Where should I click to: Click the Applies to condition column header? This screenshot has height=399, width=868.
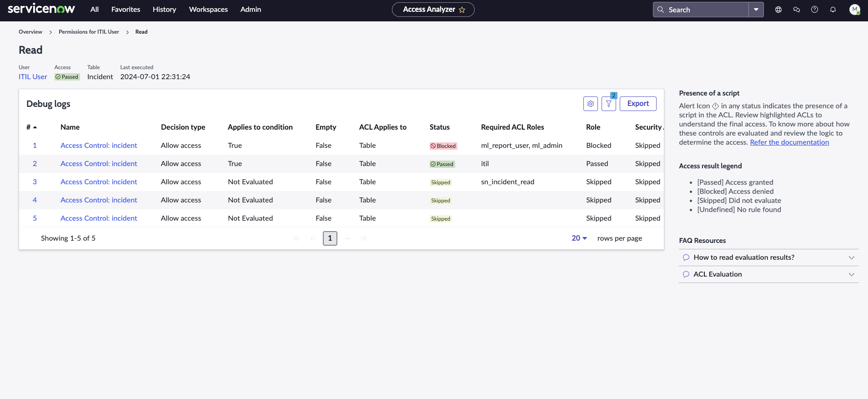pos(260,127)
